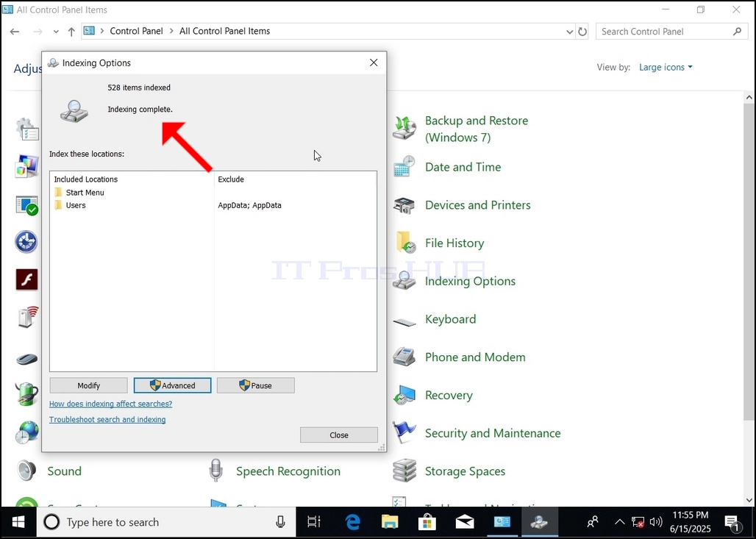The height and width of the screenshot is (539, 756).
Task: Open Devices and Printers icon
Action: [x=404, y=205]
